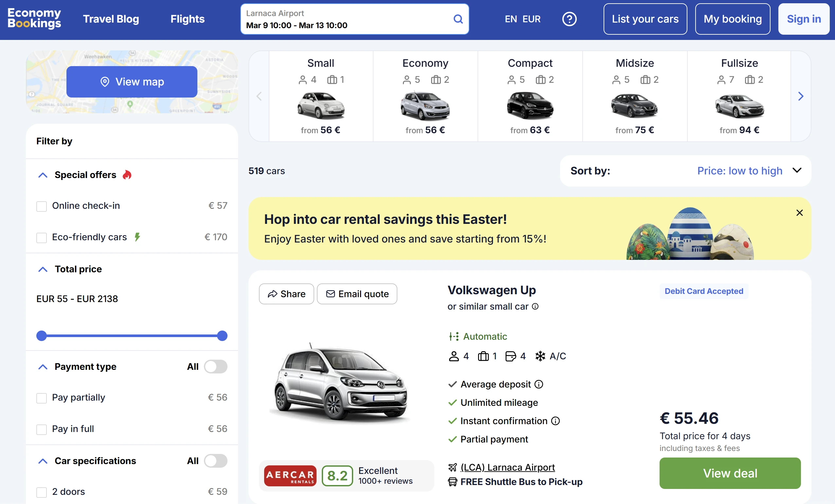The width and height of the screenshot is (835, 504).
Task: Enable the Eco-friendly cars filter
Action: coord(41,238)
